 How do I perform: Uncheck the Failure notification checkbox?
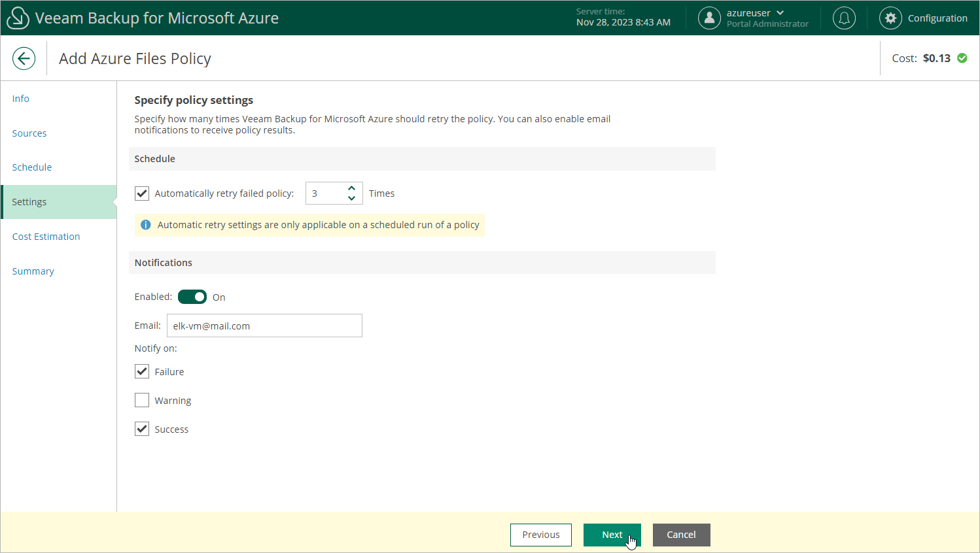coord(142,371)
